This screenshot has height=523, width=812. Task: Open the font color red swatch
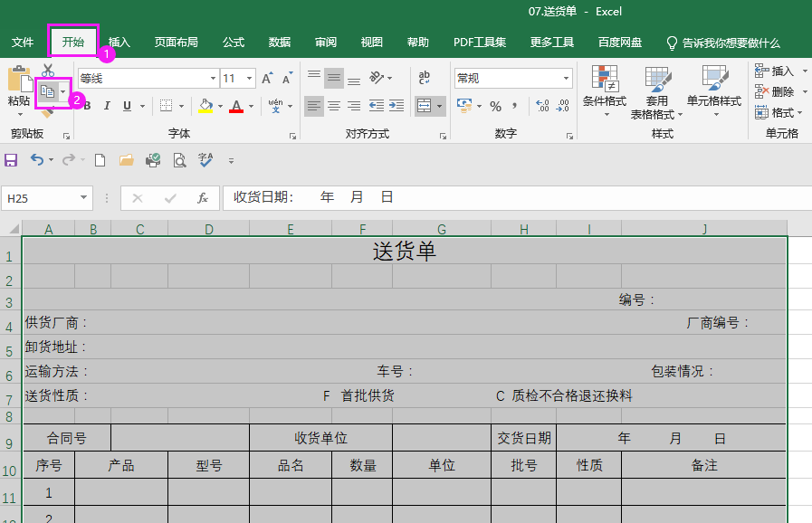(236, 109)
